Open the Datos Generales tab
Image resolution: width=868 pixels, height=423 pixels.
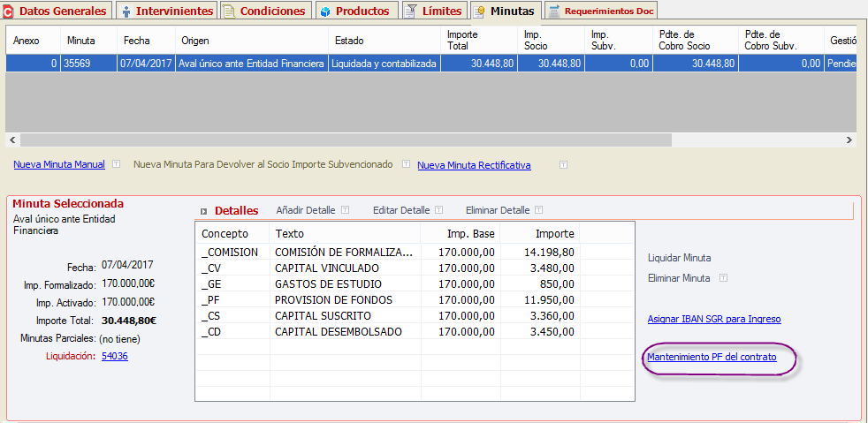56,11
